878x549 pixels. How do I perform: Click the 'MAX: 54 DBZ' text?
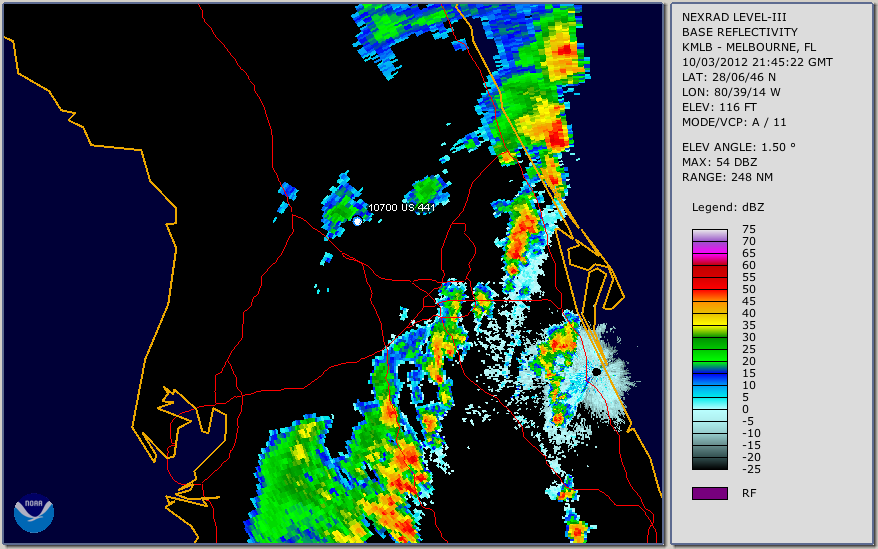[720, 162]
